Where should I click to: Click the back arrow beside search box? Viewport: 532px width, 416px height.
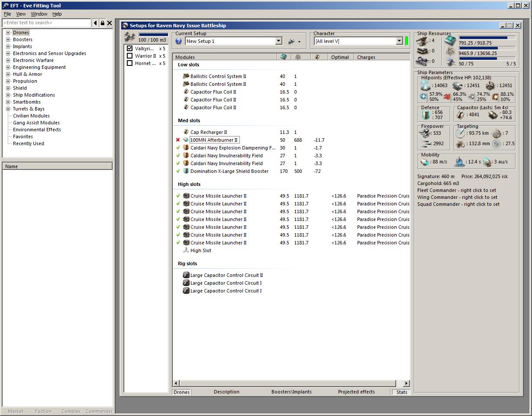tap(95, 23)
